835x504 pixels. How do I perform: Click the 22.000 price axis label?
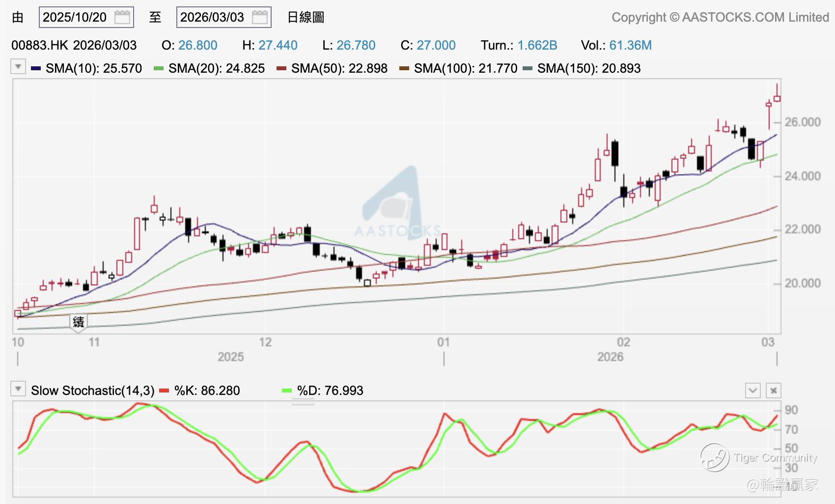(x=803, y=229)
